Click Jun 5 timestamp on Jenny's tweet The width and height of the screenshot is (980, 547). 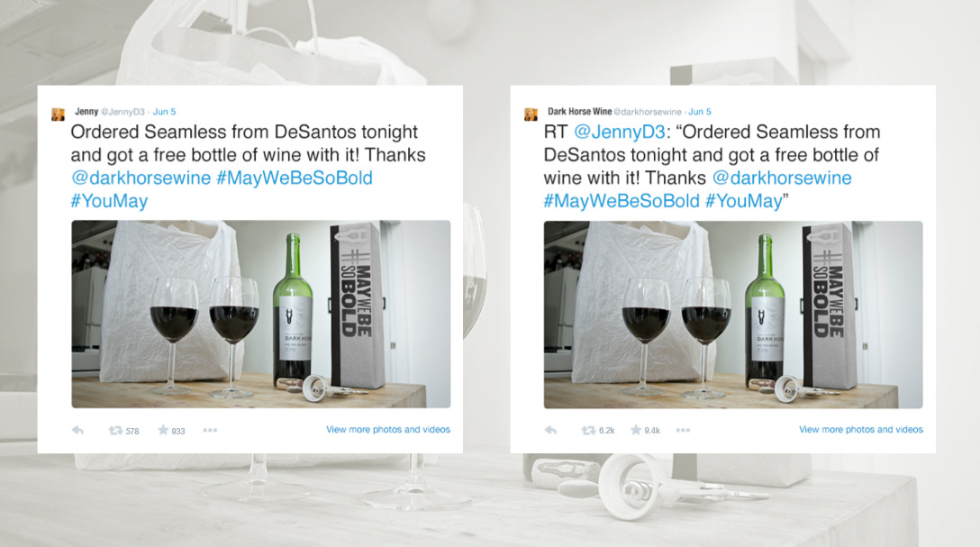pos(164,112)
